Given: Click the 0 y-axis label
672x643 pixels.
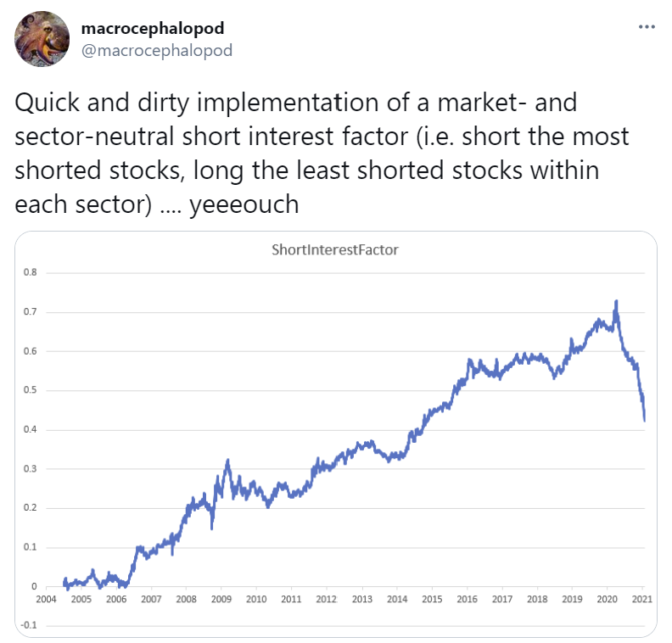Looking at the screenshot, I should point(34,586).
